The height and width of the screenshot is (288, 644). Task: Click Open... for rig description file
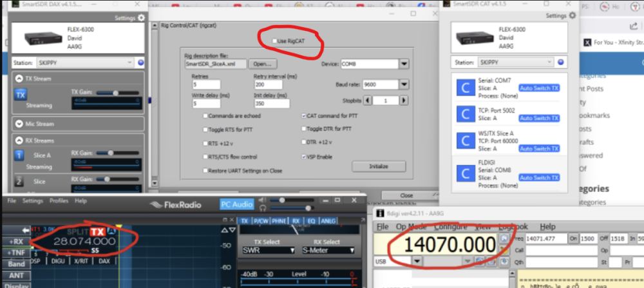coord(263,64)
